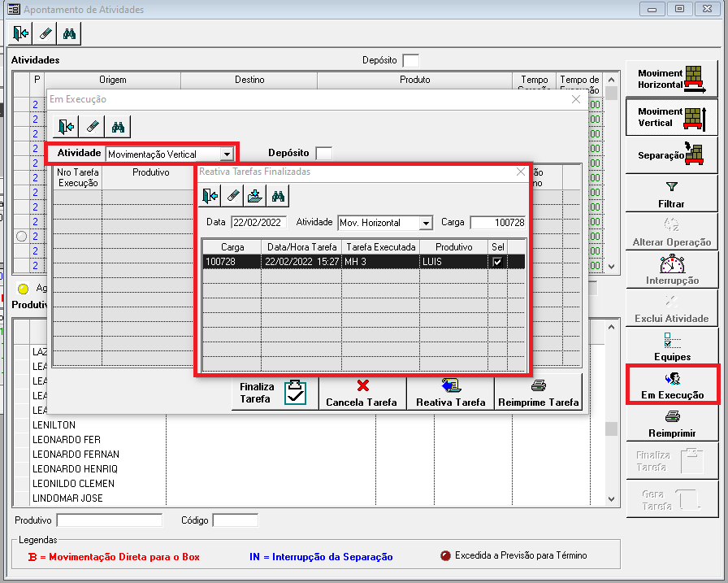The width and height of the screenshot is (728, 583).
Task: Select LEONARDO HENRIQ row
Action: [98, 468]
